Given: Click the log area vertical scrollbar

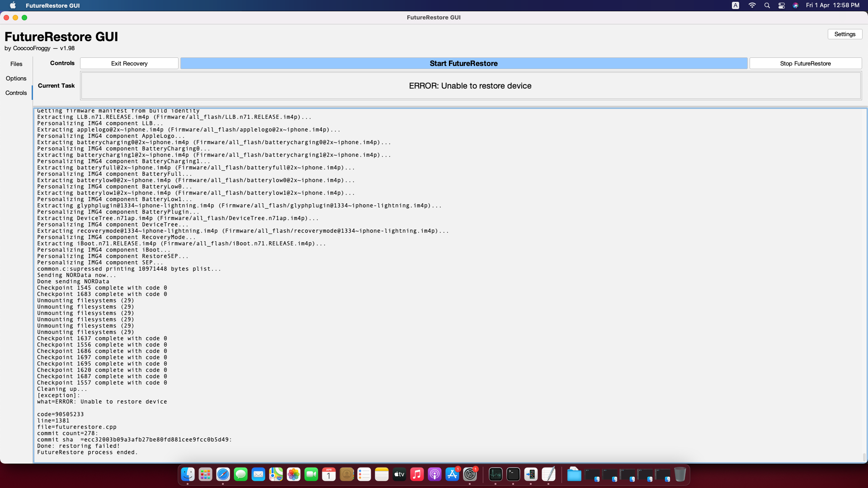Looking at the screenshot, I should point(864,456).
